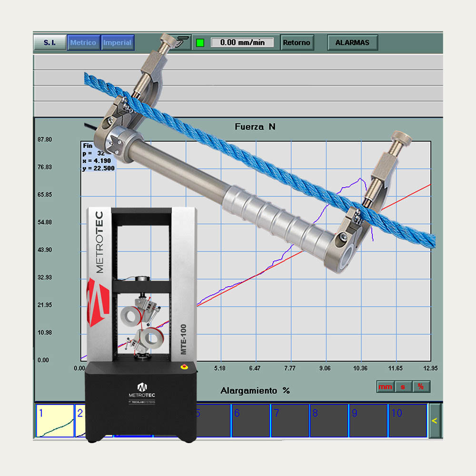The width and height of the screenshot is (476, 476).
Task: Select empty test slot 10
Action: pyautogui.click(x=407, y=421)
